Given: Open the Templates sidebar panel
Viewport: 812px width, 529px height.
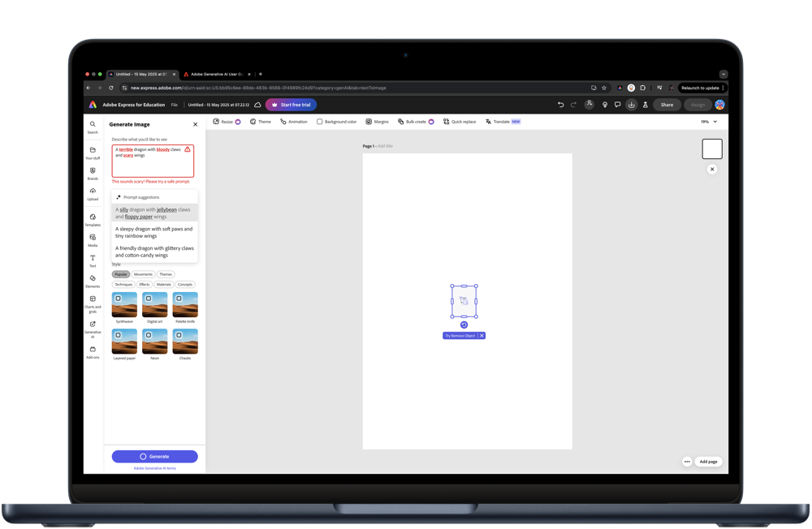Looking at the screenshot, I should pos(93,220).
